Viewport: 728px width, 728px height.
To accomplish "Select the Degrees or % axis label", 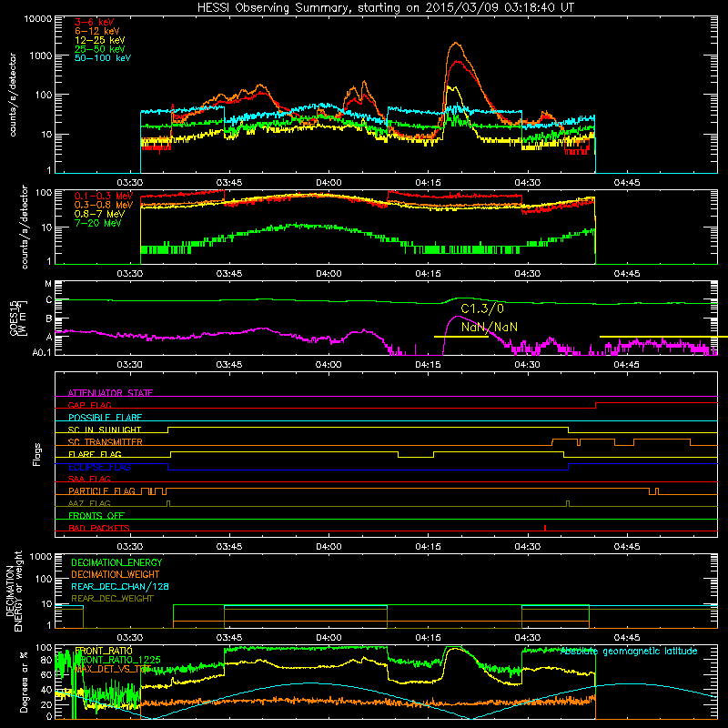I will 24,682.
